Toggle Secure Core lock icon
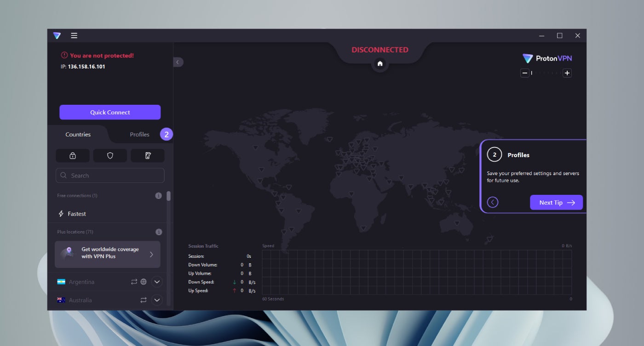Image resolution: width=644 pixels, height=346 pixels. pyautogui.click(x=73, y=156)
